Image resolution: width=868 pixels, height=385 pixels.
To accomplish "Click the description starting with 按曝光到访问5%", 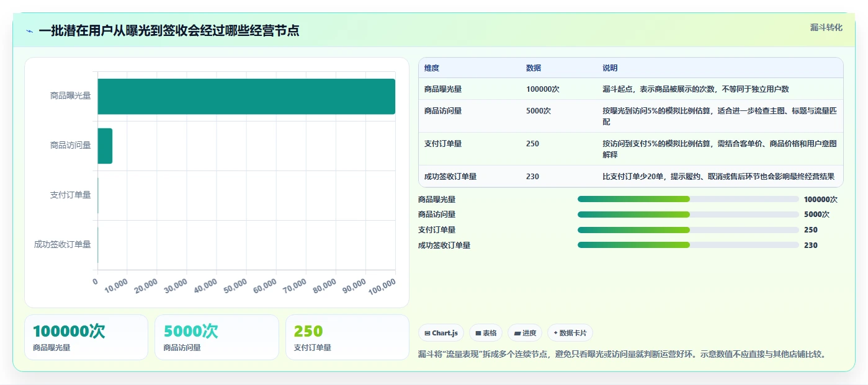I will pyautogui.click(x=720, y=117).
